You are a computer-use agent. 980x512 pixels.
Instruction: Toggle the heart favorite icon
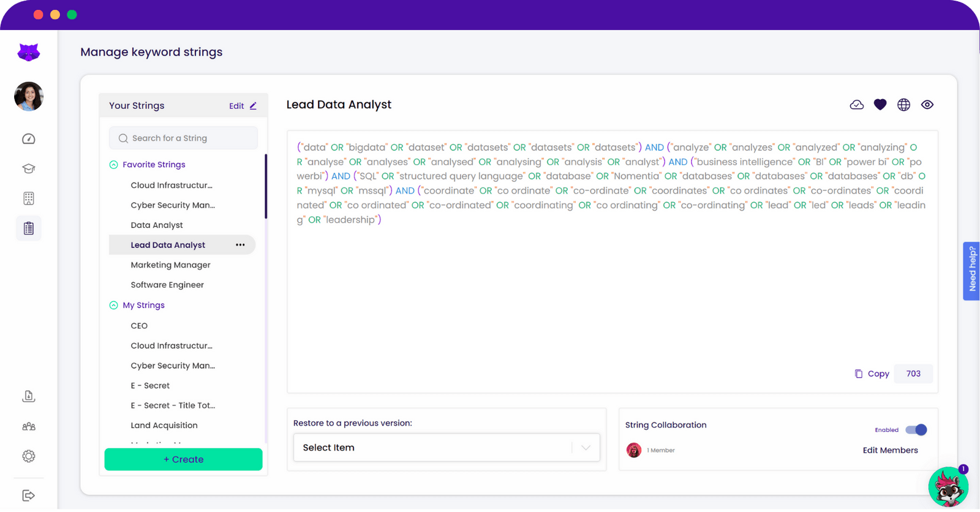pyautogui.click(x=880, y=105)
